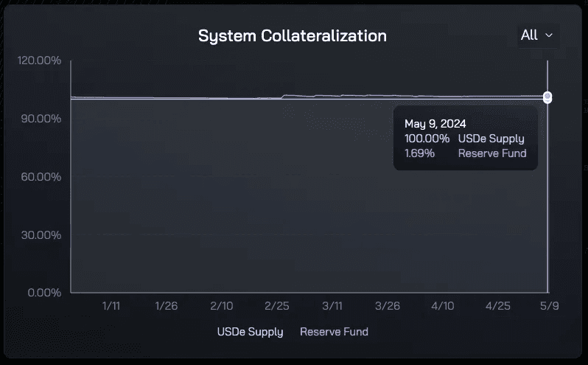Select the 3/26 x-axis date tick

(x=388, y=306)
